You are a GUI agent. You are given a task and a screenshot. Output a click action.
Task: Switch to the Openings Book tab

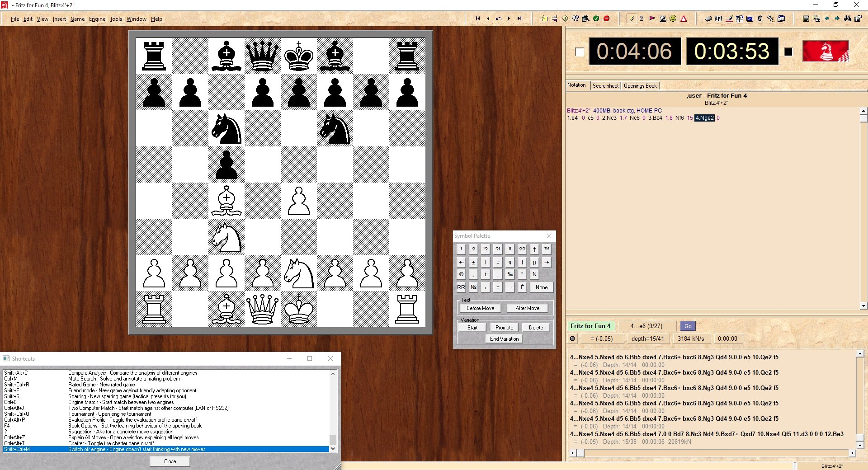(x=640, y=85)
